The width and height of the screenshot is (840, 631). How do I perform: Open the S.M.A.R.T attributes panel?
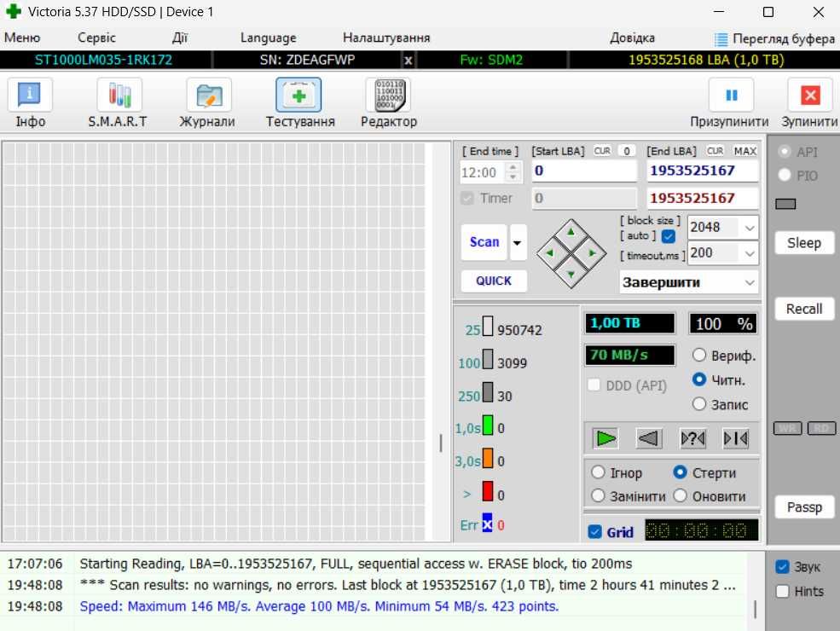click(x=119, y=103)
